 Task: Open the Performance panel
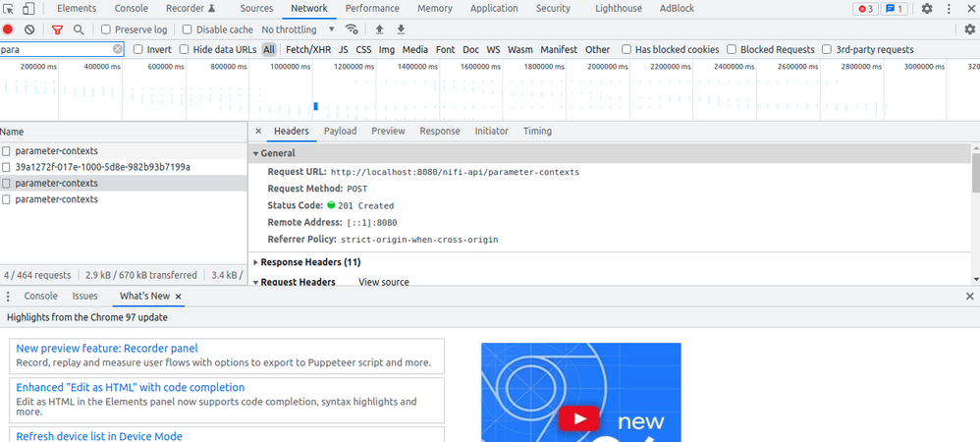point(372,9)
